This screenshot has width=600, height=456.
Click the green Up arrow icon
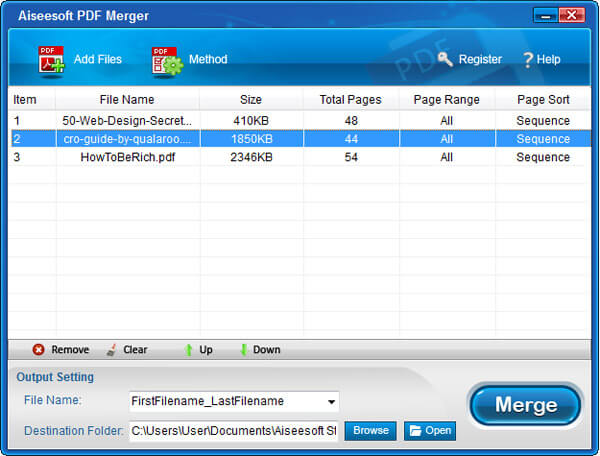188,350
